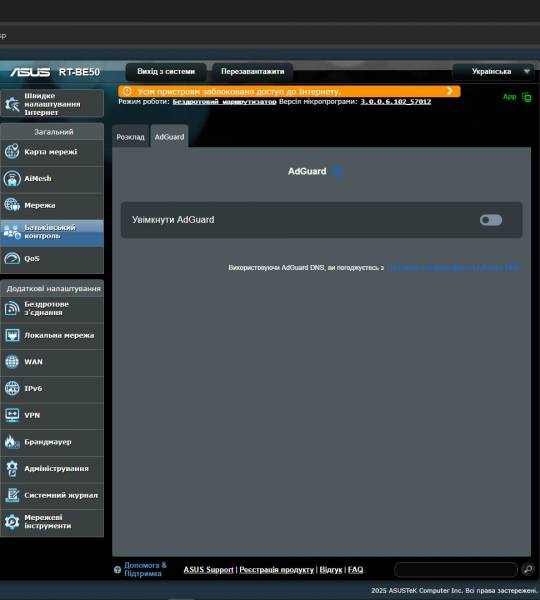Click the warning icon in orange banner
Image resolution: width=540 pixels, height=600 pixels.
click(127, 91)
